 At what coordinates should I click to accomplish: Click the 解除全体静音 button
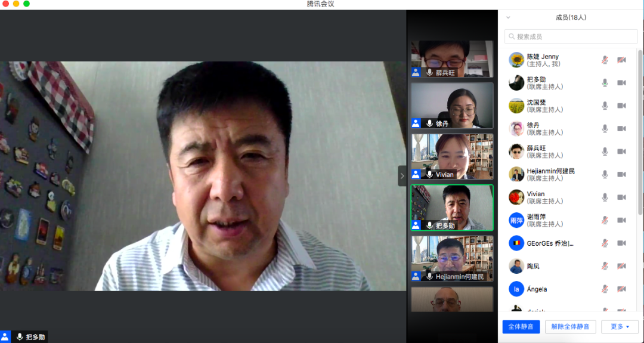click(570, 327)
